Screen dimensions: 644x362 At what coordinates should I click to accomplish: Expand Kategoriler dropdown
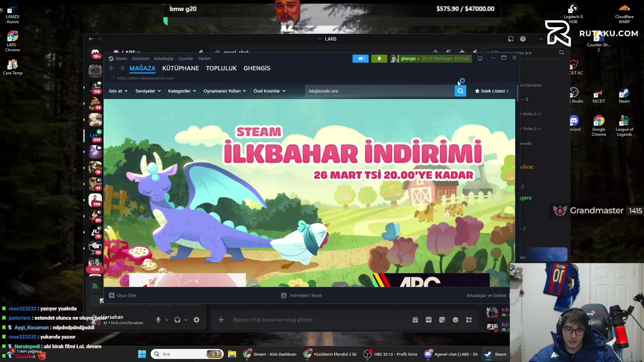(182, 91)
